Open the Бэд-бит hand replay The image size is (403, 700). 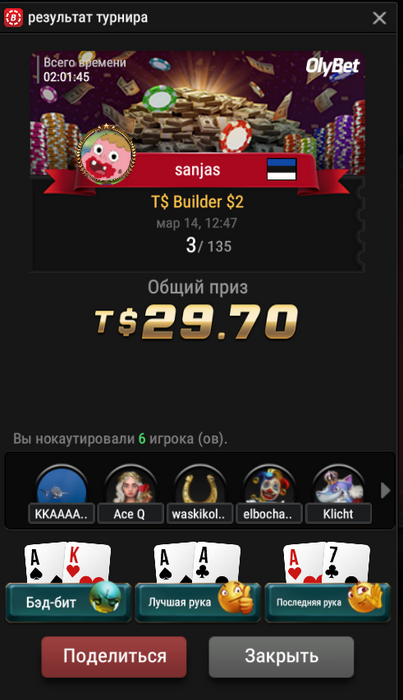pos(68,602)
